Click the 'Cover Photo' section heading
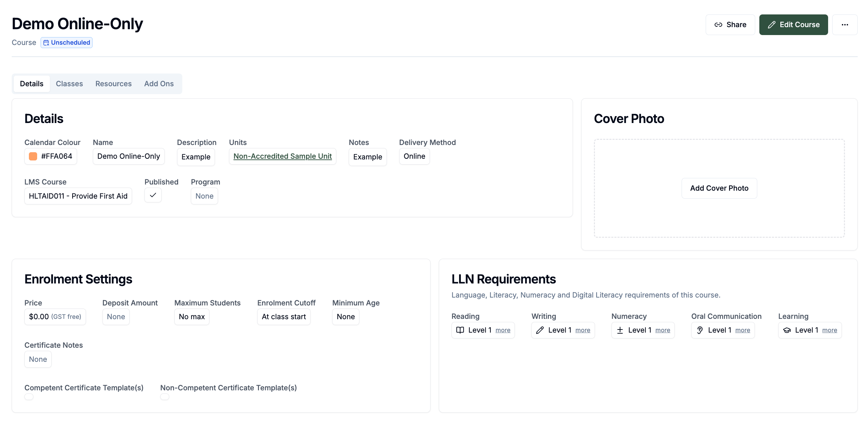This screenshot has height=424, width=868. click(629, 119)
